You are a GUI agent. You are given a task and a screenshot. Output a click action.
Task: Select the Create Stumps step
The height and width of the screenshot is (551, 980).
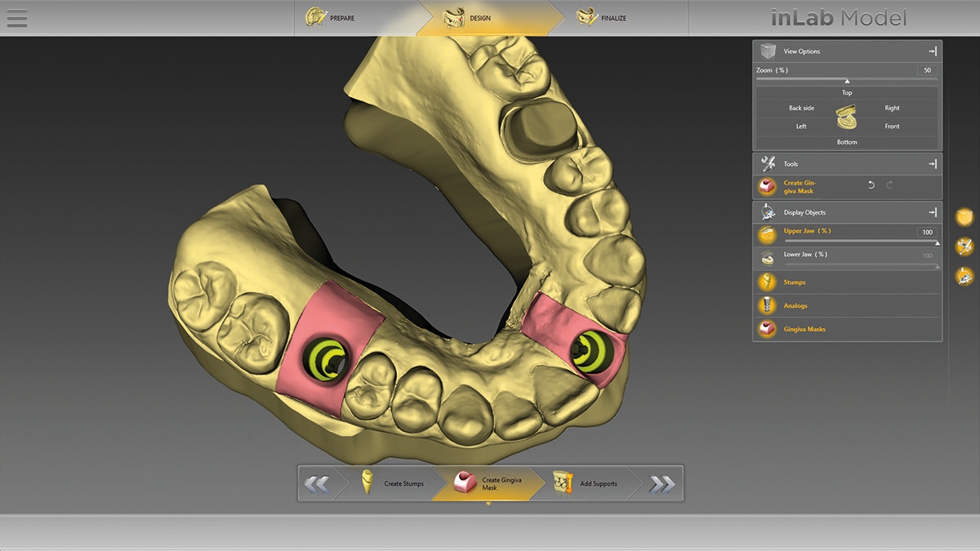pyautogui.click(x=394, y=484)
